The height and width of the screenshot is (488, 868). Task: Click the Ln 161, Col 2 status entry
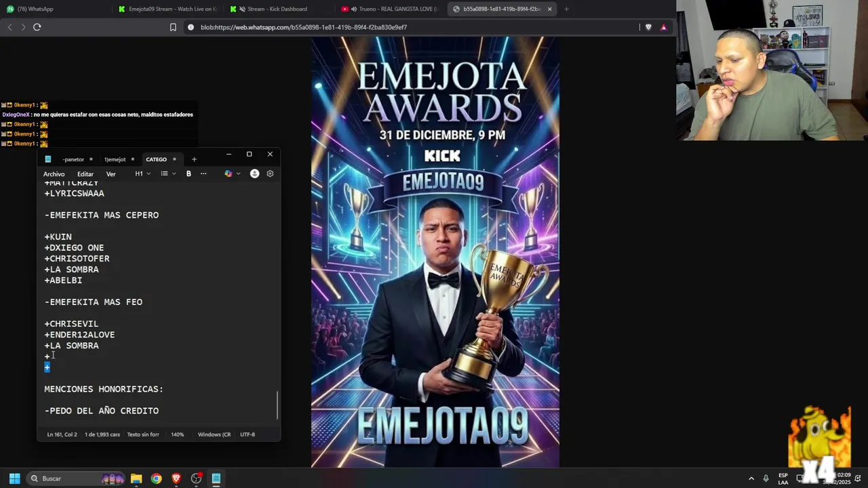tap(62, 434)
